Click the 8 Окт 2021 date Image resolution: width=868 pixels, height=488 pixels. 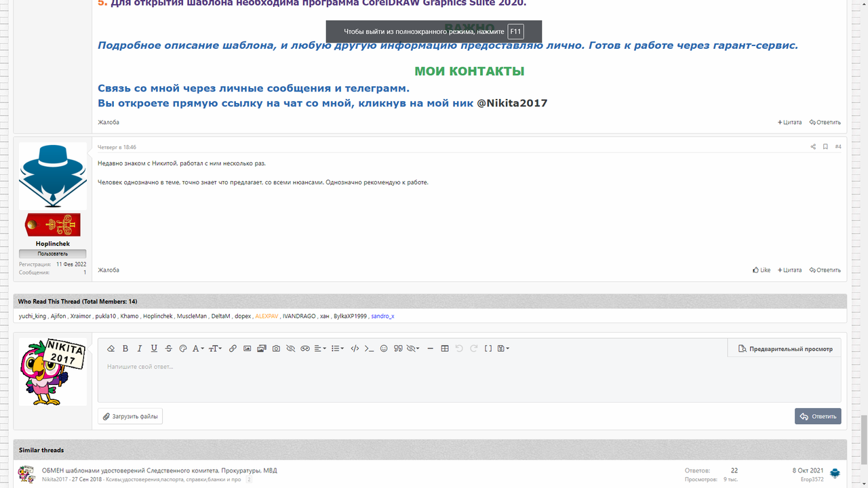(808, 470)
